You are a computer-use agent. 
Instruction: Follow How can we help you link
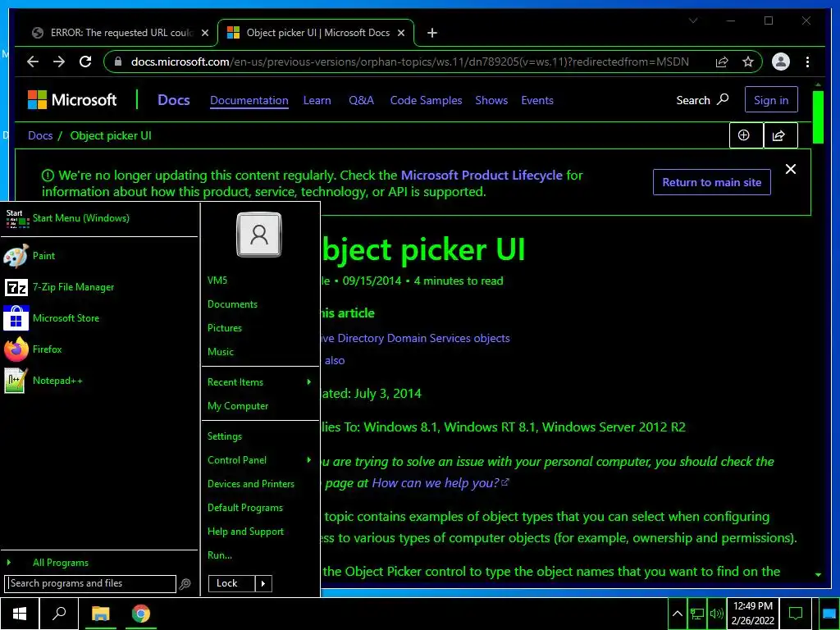(x=441, y=482)
